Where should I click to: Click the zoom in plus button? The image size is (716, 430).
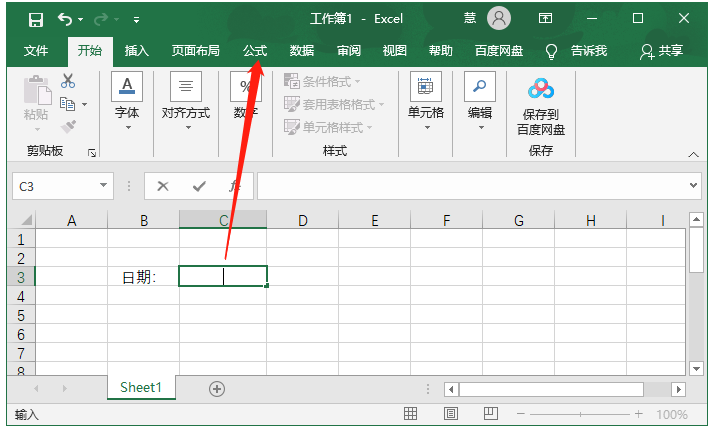pos(639,414)
